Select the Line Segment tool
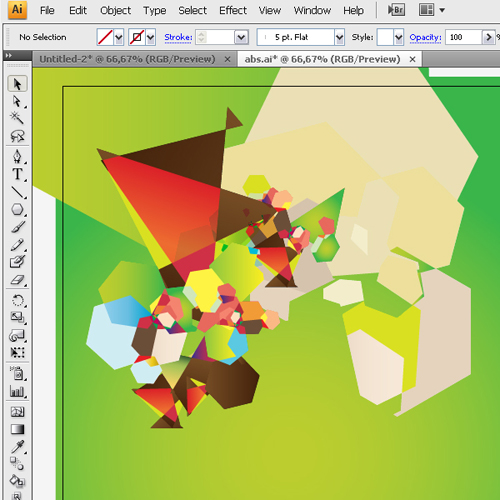 coord(17,192)
